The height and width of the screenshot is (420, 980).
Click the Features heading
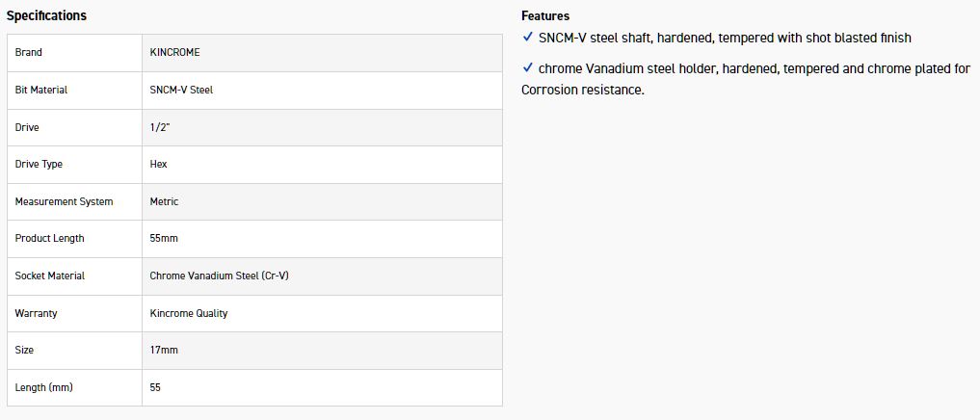pyautogui.click(x=544, y=15)
